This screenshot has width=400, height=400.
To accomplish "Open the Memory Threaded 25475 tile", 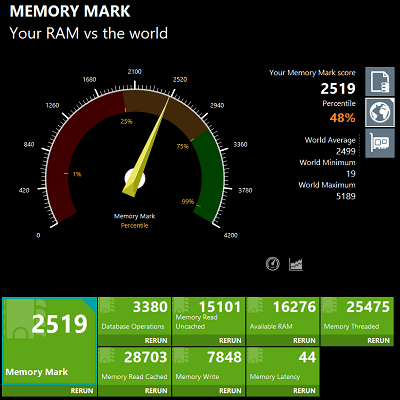I will [357, 317].
